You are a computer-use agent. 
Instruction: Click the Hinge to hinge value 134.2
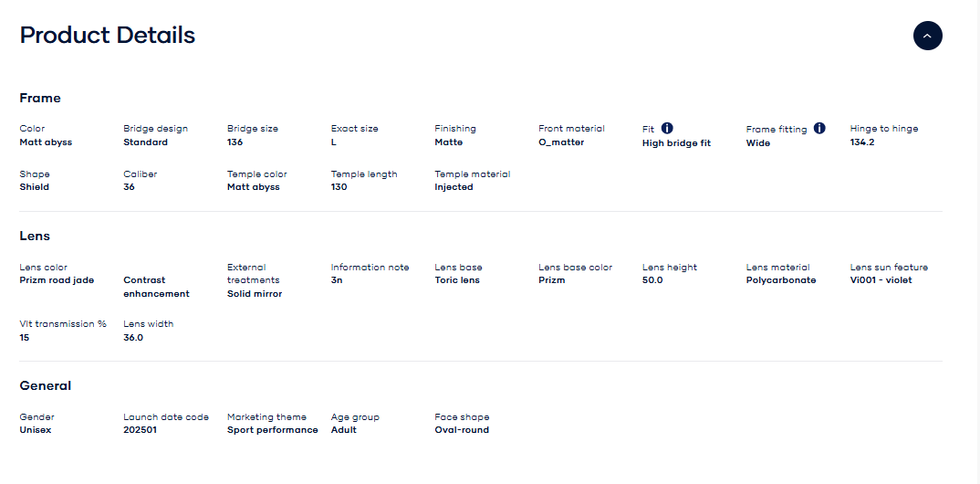coord(862,142)
